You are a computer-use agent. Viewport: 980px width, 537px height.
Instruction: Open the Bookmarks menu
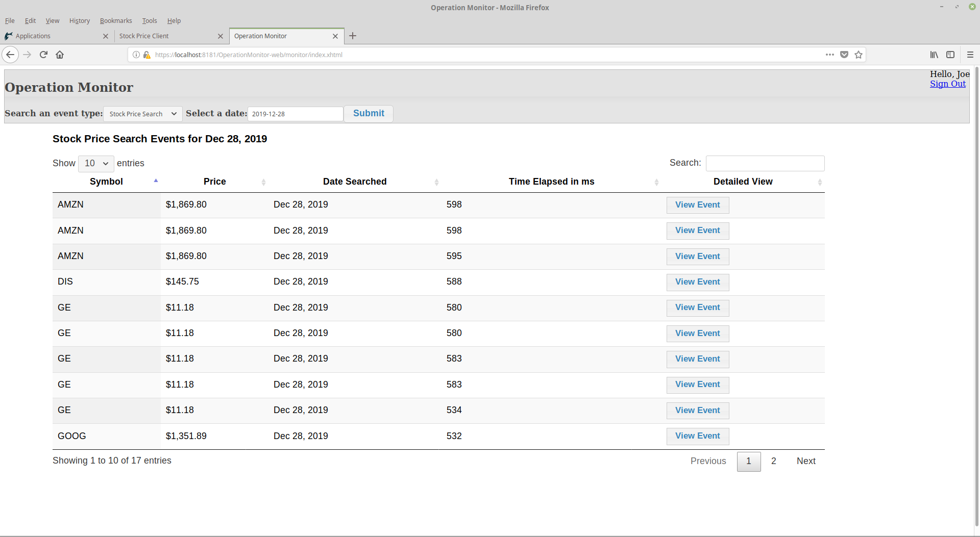pyautogui.click(x=116, y=21)
